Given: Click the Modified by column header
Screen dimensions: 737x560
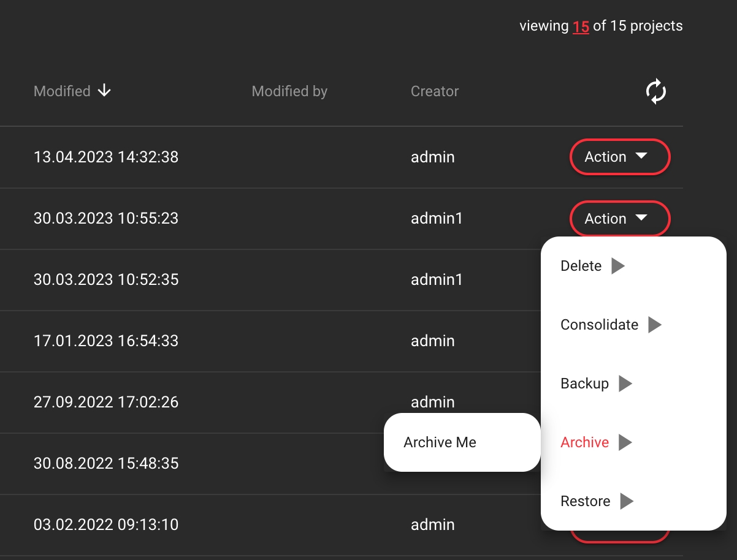Looking at the screenshot, I should point(289,91).
